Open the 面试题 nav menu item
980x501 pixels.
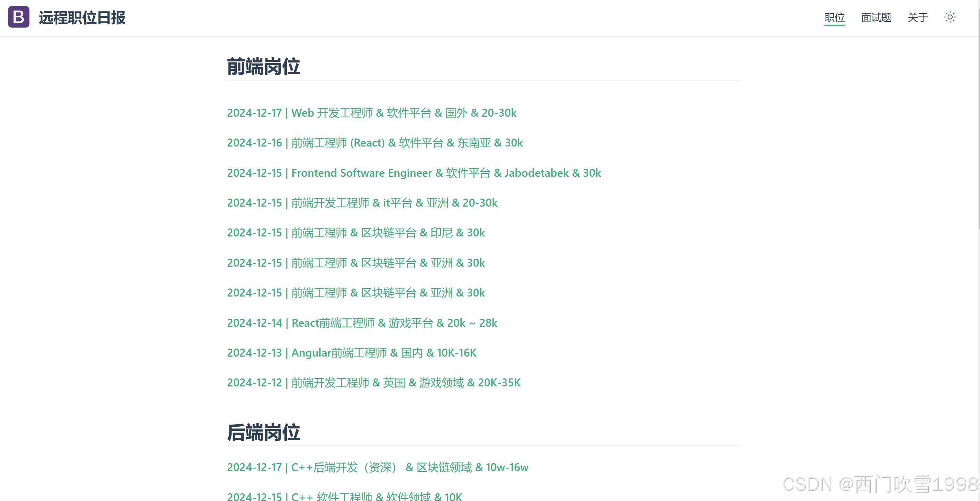[876, 17]
